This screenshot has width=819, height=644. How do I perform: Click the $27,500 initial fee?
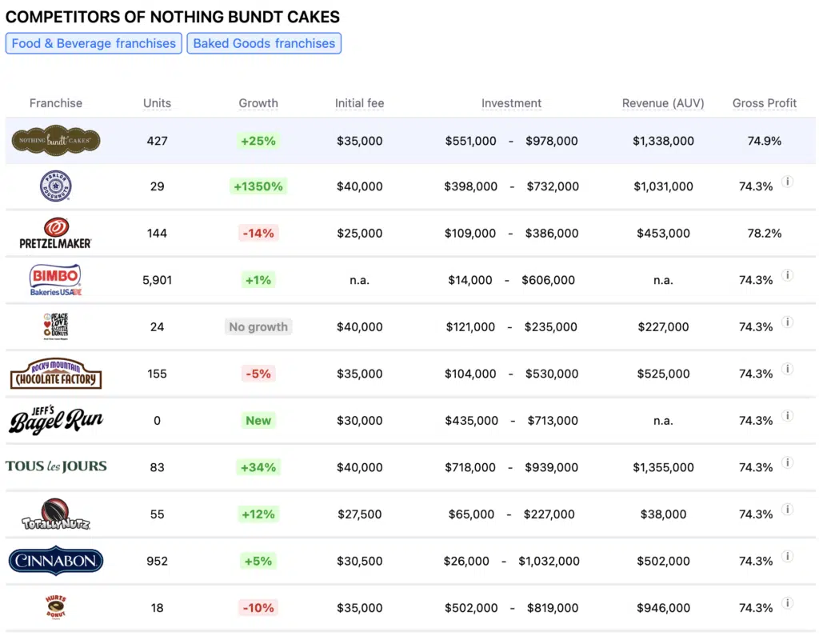pyautogui.click(x=359, y=514)
